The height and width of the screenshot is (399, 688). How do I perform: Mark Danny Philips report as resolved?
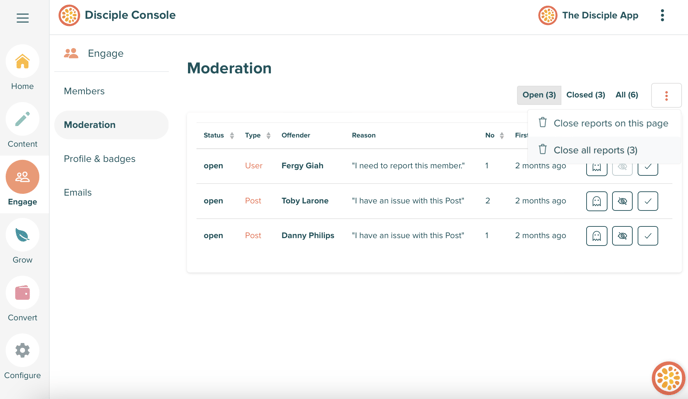[648, 236]
